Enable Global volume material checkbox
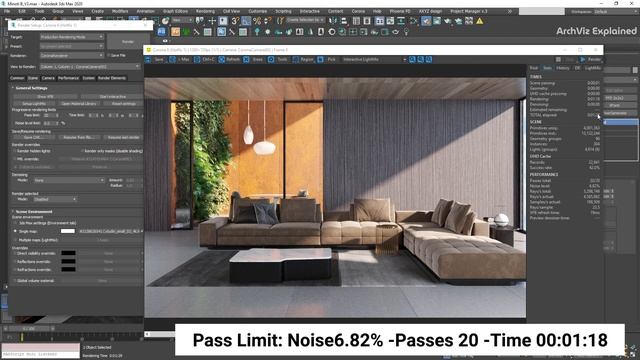This screenshot has height=360, width=640. pyautogui.click(x=15, y=281)
